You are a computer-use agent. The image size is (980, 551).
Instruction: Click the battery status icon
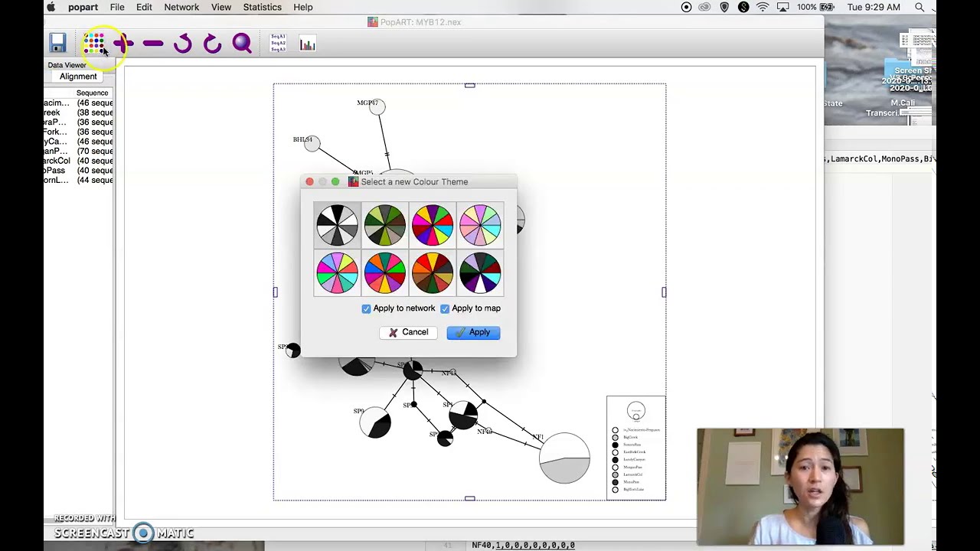827,7
